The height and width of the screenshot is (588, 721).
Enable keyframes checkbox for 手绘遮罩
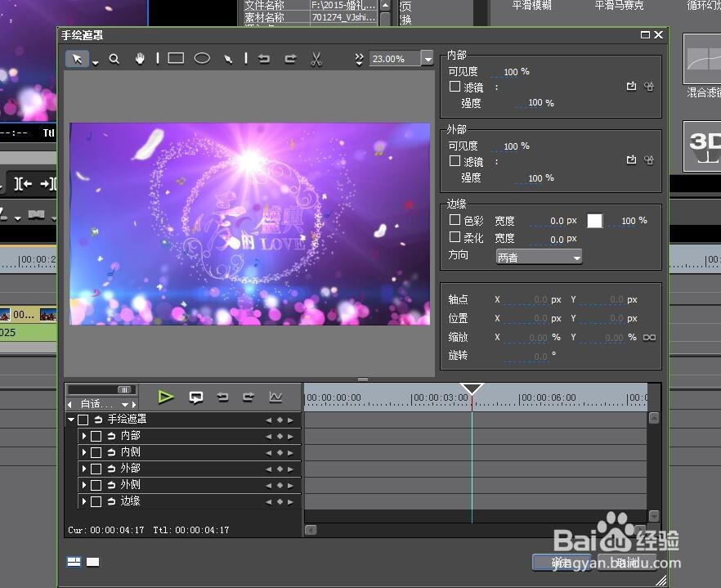[x=83, y=420]
